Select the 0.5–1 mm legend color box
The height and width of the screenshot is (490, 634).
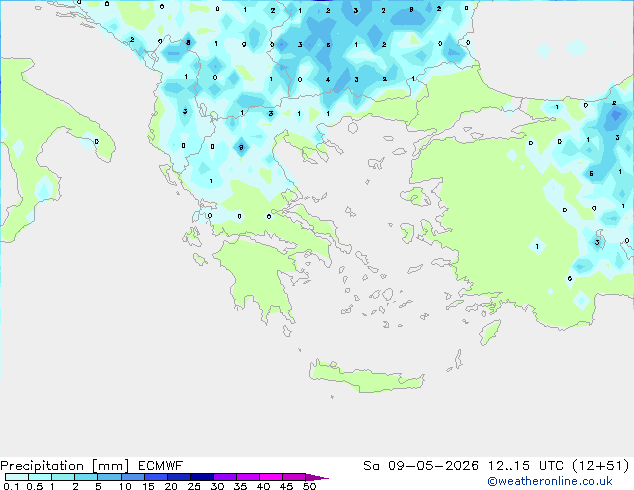(x=40, y=477)
